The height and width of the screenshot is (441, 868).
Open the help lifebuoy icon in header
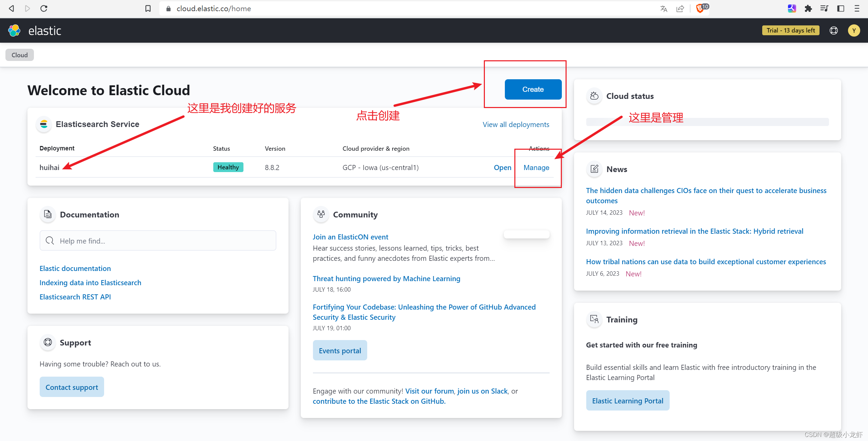click(x=834, y=30)
